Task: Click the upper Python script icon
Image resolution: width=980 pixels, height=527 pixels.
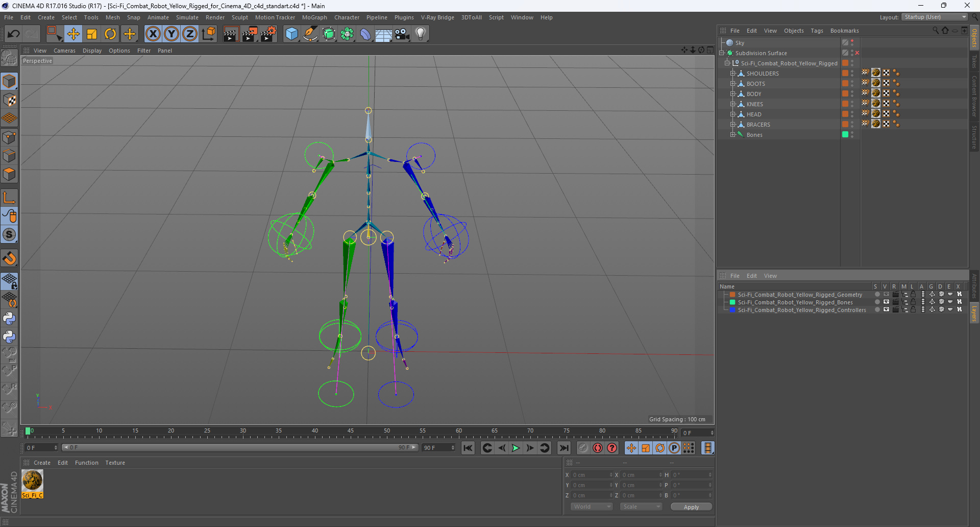Action: 9,319
